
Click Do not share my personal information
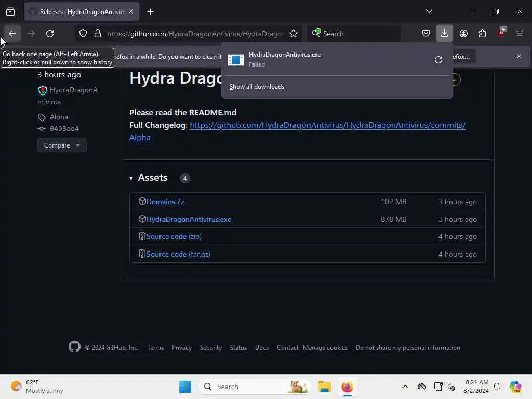(408, 348)
